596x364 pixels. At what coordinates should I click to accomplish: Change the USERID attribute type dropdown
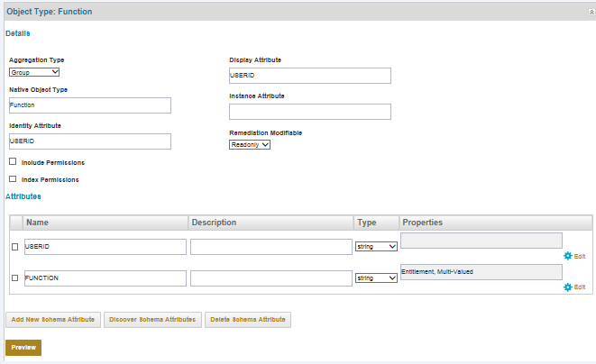point(377,247)
